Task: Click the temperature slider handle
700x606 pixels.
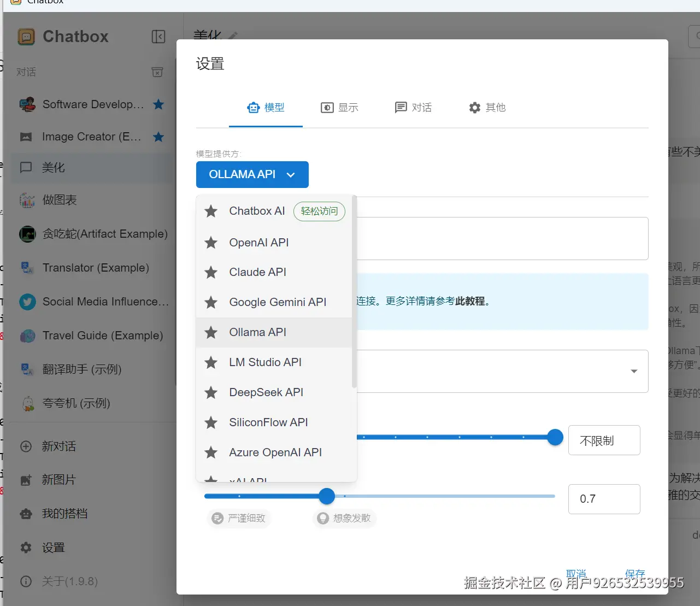Action: tap(327, 496)
